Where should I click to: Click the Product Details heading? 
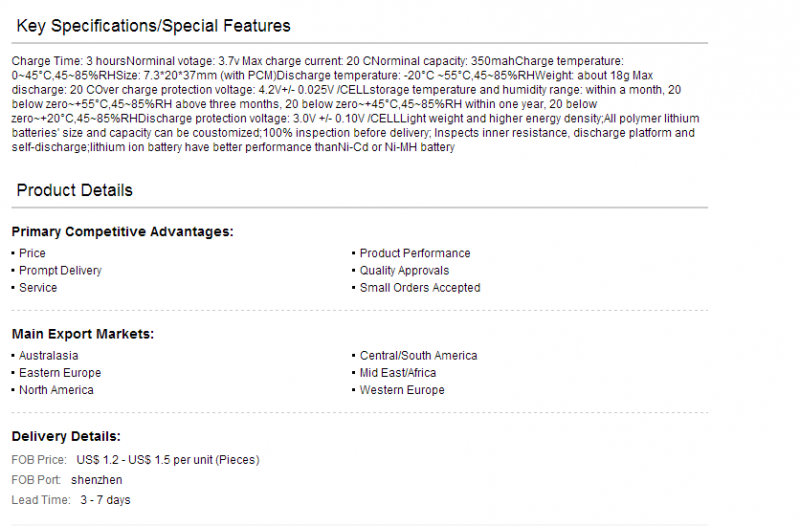(74, 190)
